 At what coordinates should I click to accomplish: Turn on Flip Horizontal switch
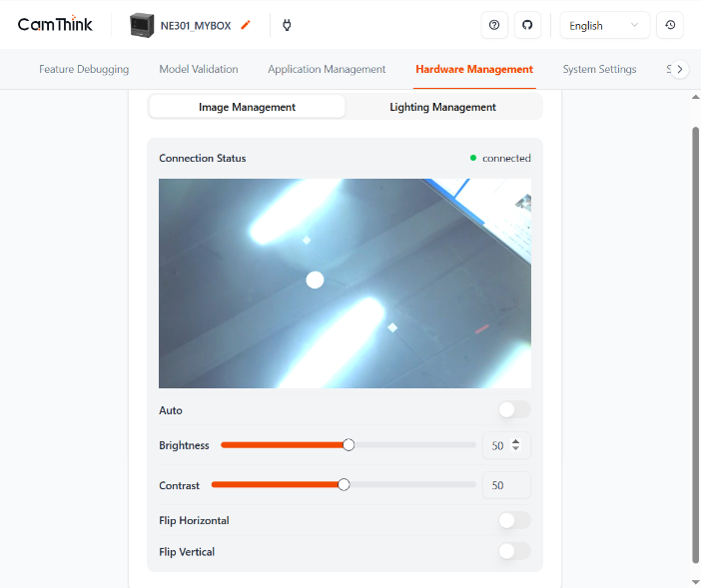point(514,520)
